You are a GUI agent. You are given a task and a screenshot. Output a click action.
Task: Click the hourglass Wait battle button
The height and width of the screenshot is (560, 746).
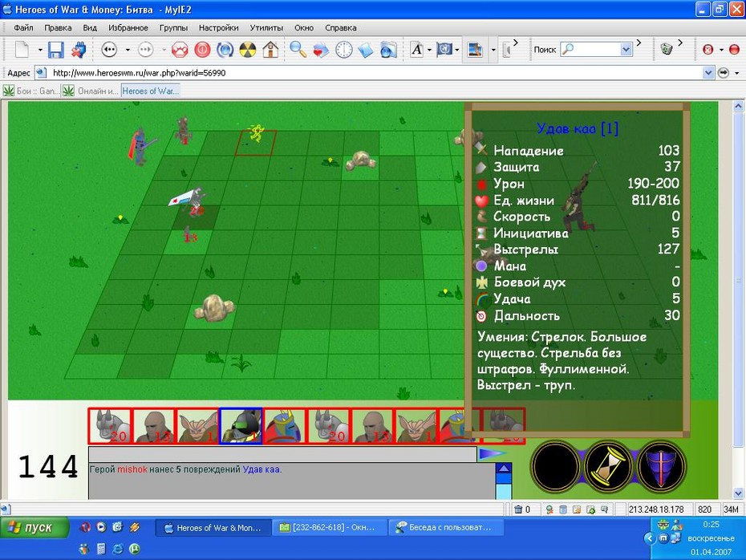pos(607,467)
